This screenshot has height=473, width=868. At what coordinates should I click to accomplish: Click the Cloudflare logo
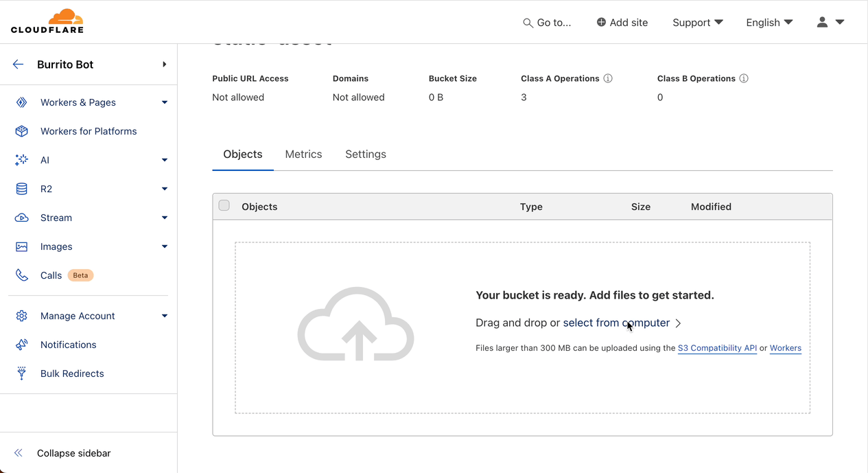[x=47, y=21]
